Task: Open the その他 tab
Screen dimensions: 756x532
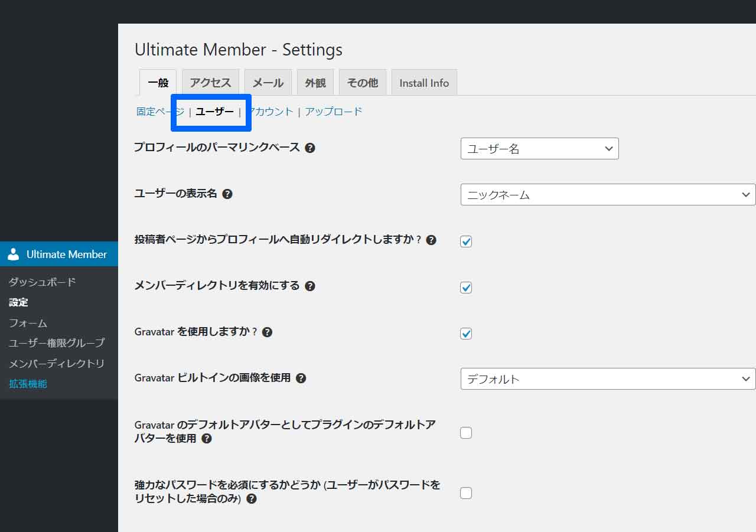Action: click(363, 83)
